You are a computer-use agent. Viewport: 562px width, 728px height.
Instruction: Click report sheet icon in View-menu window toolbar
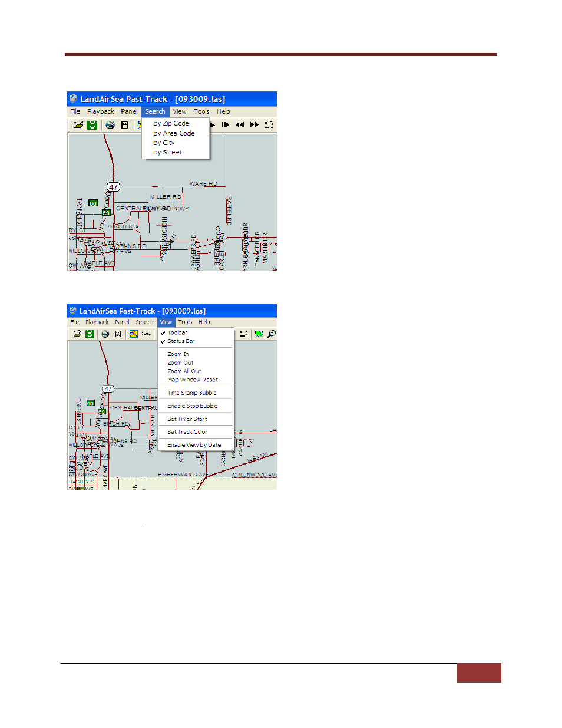click(x=118, y=334)
